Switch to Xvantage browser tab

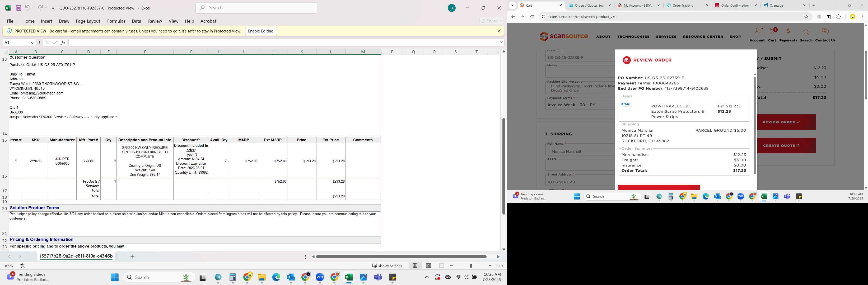tap(785, 5)
